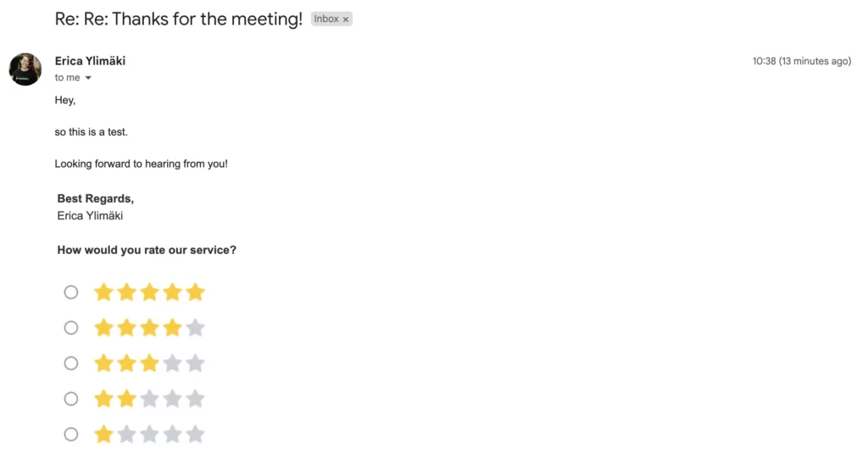Click the fifth gold star in top row
Image resolution: width=868 pixels, height=471 pixels.
click(196, 291)
